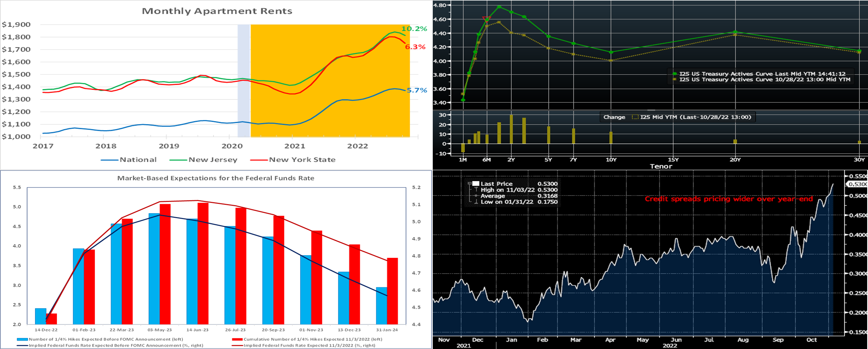Viewport: 868px width, 349px height.
Task: Click the 0.5300 last price axis tag
Action: click(858, 184)
